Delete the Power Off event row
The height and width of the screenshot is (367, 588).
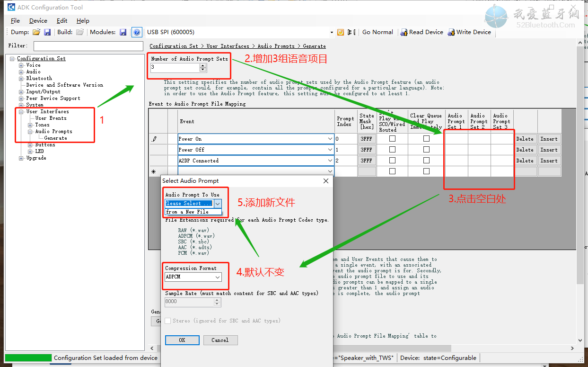[525, 150]
